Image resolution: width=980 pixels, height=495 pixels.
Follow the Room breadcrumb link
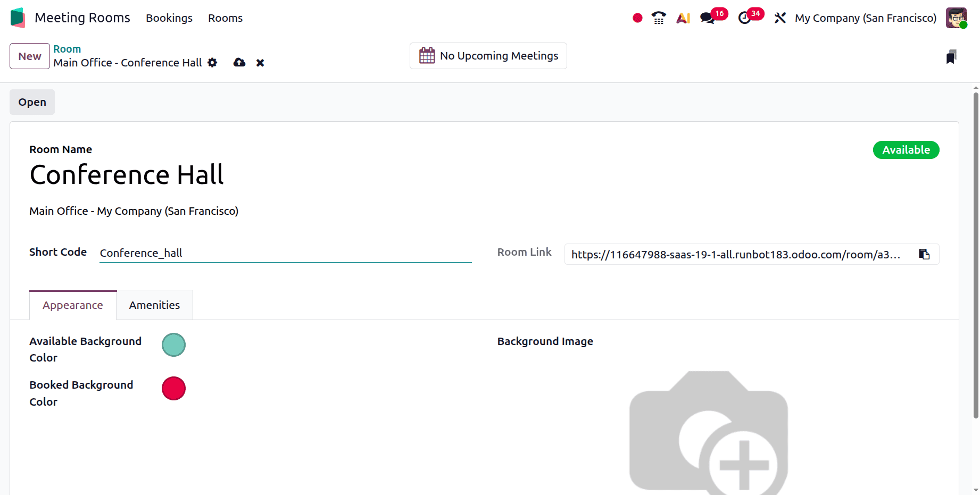(67, 49)
